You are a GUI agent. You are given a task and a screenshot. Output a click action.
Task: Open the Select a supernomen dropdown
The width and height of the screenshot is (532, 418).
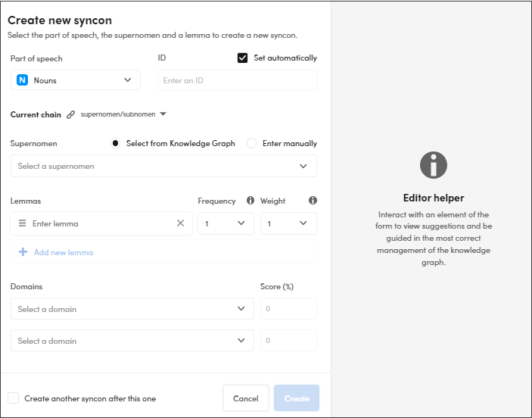[163, 166]
